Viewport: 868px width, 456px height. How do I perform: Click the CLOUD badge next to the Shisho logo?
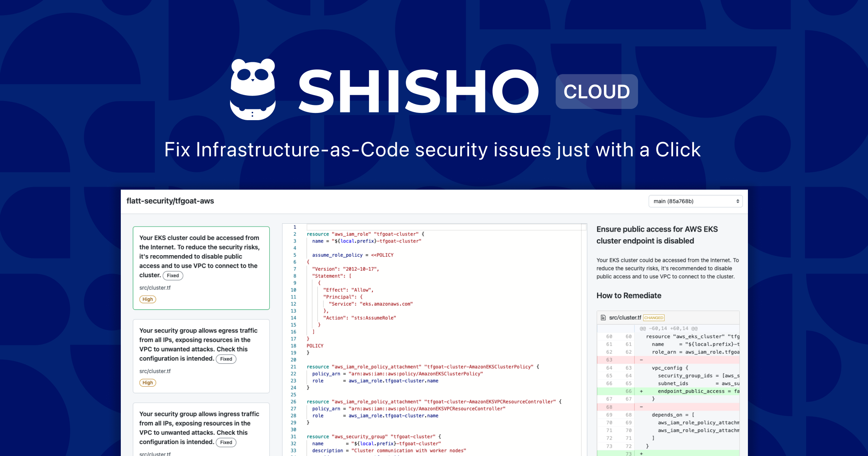[596, 91]
